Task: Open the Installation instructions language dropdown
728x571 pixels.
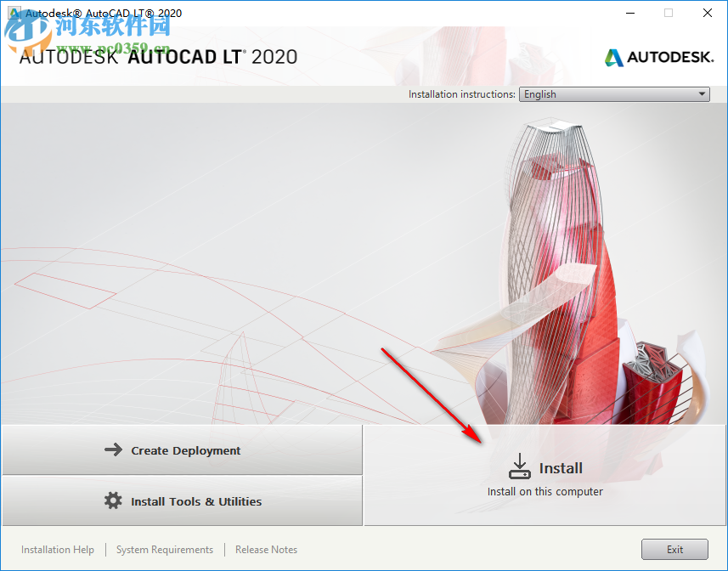Action: tap(613, 94)
